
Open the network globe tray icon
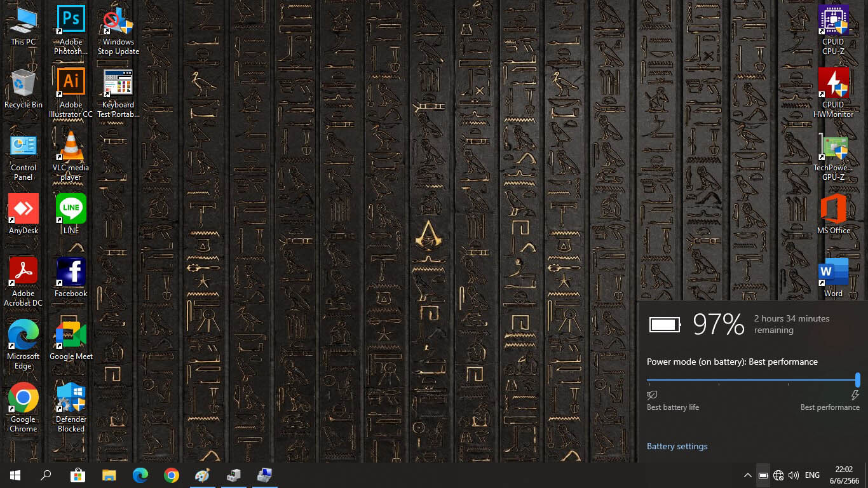(x=778, y=475)
